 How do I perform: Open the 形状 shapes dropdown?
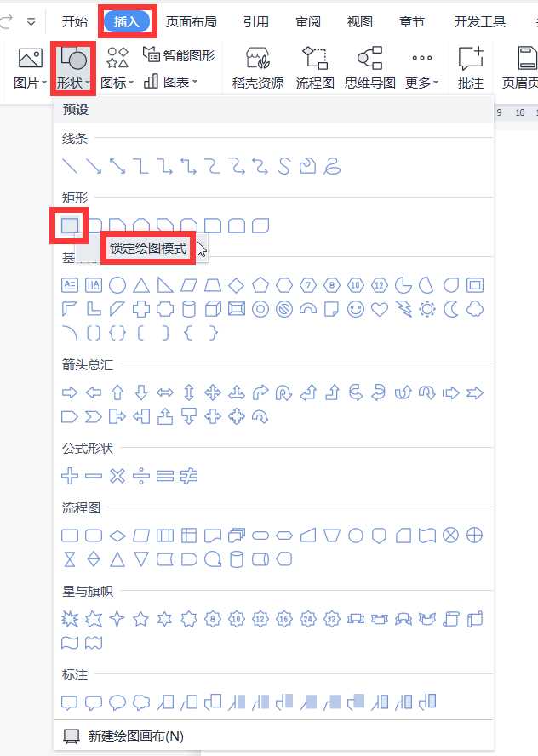pyautogui.click(x=74, y=68)
